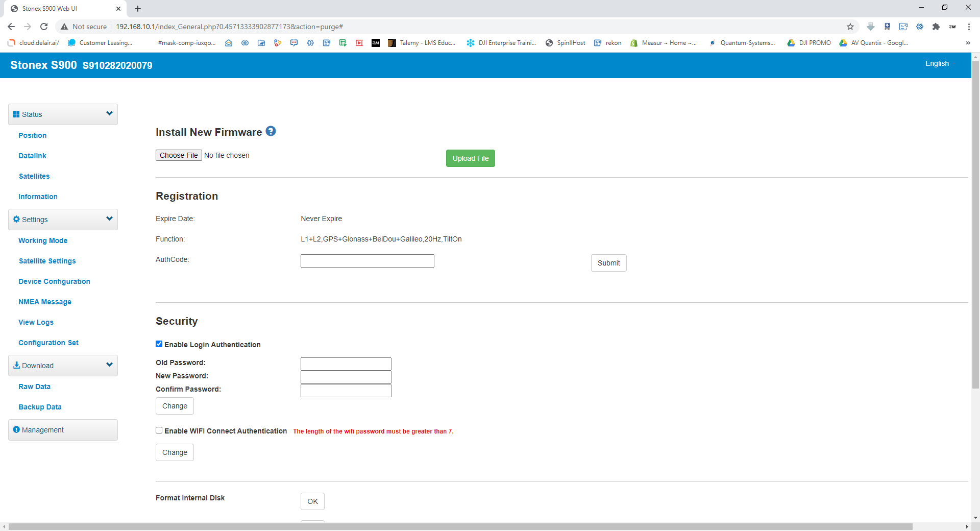
Task: Open the Chrome three-dot menu
Action: 969,27
